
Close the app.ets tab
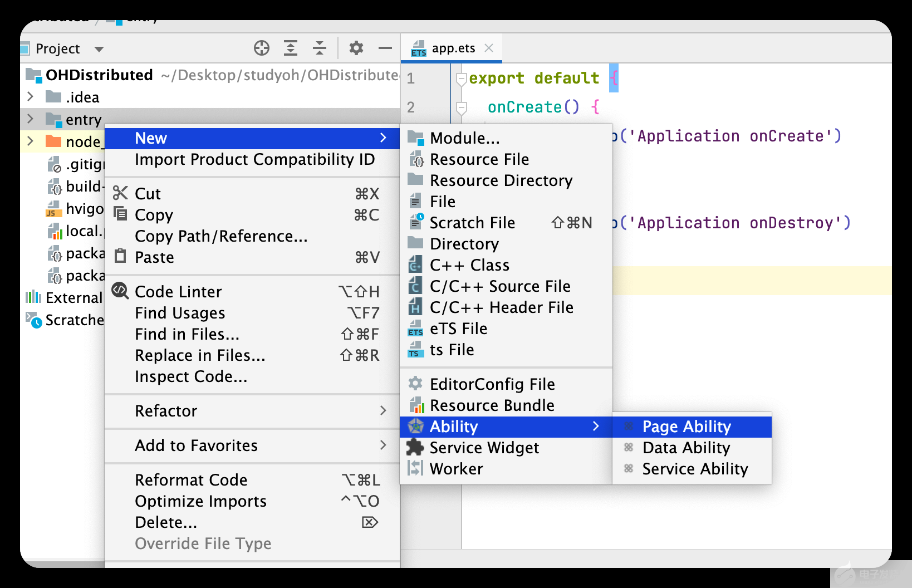tap(489, 48)
